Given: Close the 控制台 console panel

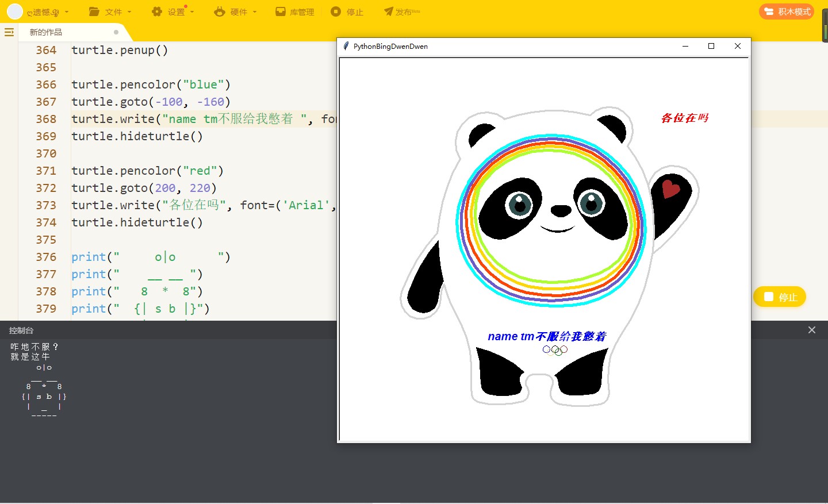Looking at the screenshot, I should 812,330.
